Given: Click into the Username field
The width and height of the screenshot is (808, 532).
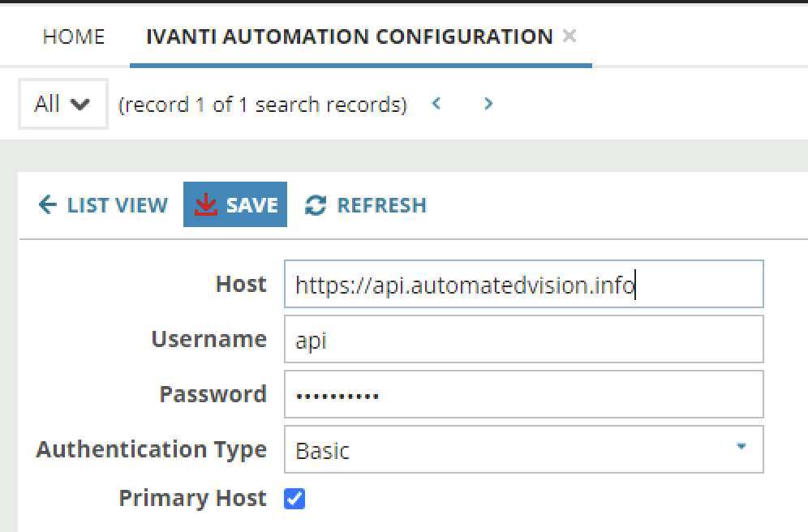Looking at the screenshot, I should (523, 339).
